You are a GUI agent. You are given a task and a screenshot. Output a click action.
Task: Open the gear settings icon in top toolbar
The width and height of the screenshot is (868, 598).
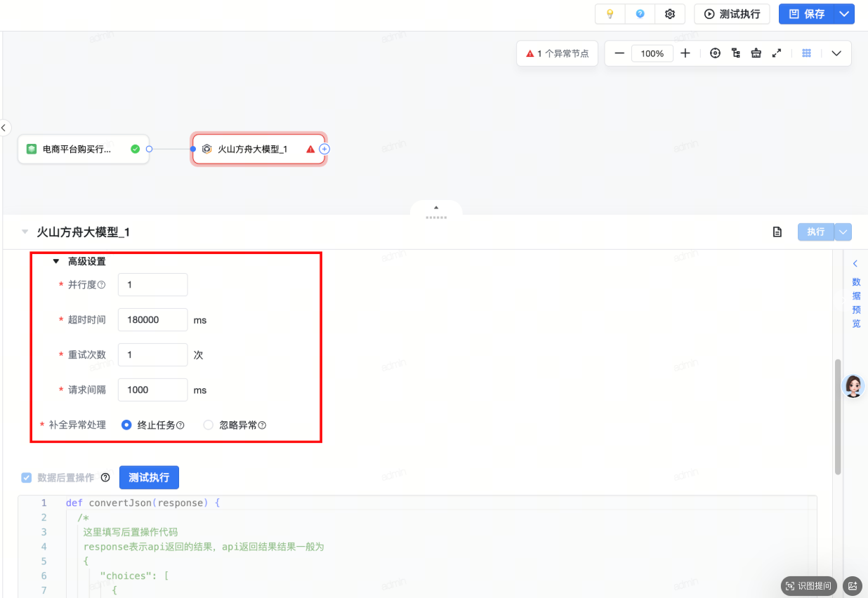tap(670, 14)
